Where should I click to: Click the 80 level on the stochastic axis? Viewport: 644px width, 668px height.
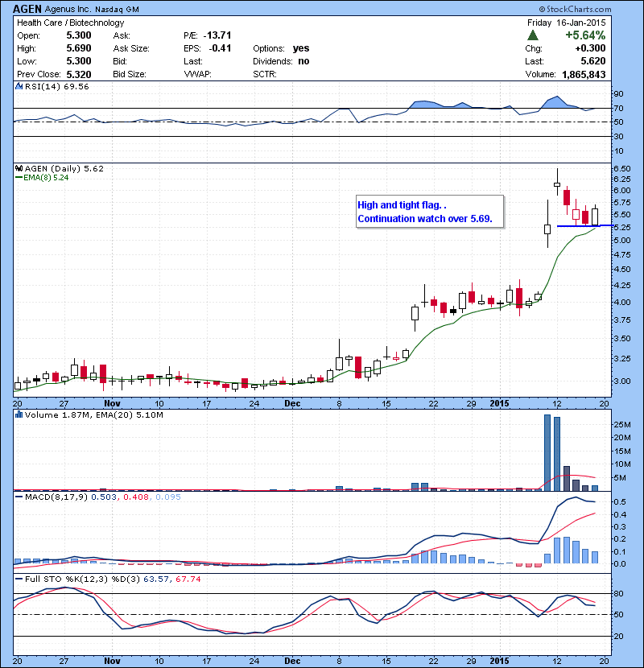point(618,593)
